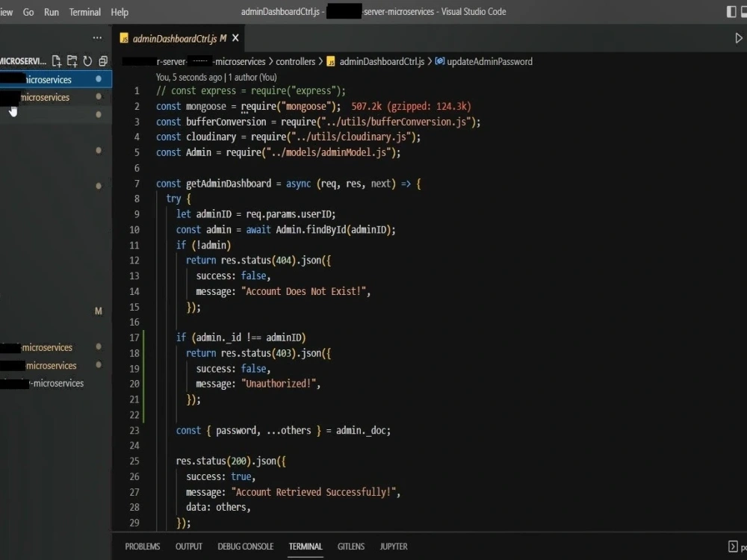Switch to the DEBUG CONSOLE tab
This screenshot has height=560, width=747.
pyautogui.click(x=245, y=547)
